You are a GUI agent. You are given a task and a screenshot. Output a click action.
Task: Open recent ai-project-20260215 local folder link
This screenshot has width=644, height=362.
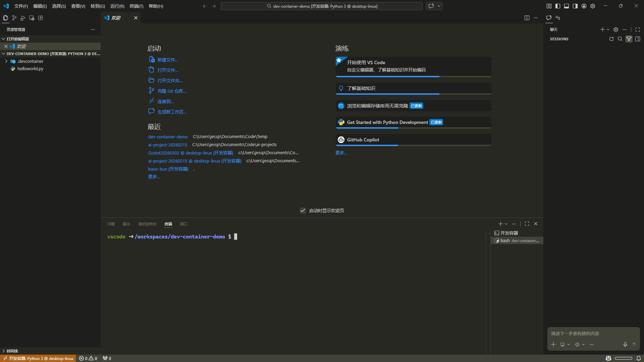(x=168, y=145)
